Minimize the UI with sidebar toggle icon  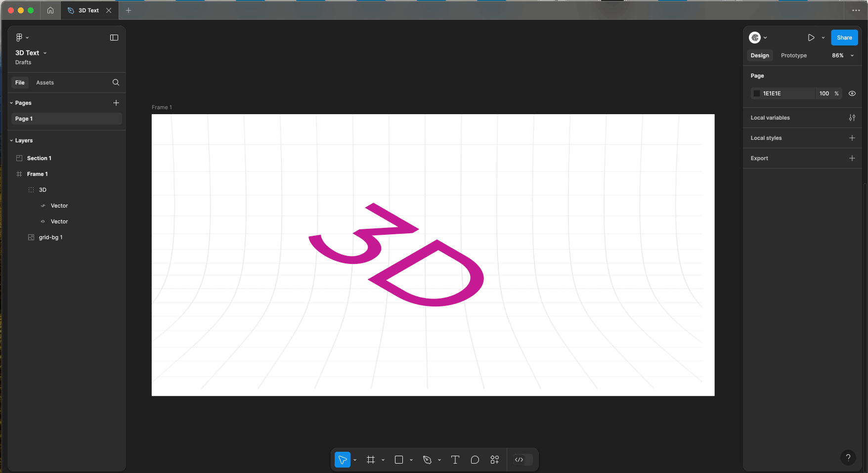pyautogui.click(x=114, y=38)
